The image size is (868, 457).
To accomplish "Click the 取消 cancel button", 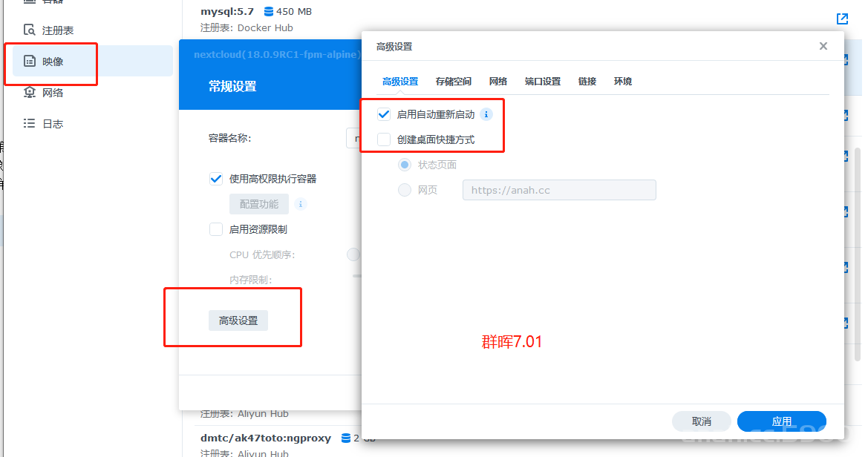I will tap(702, 421).
